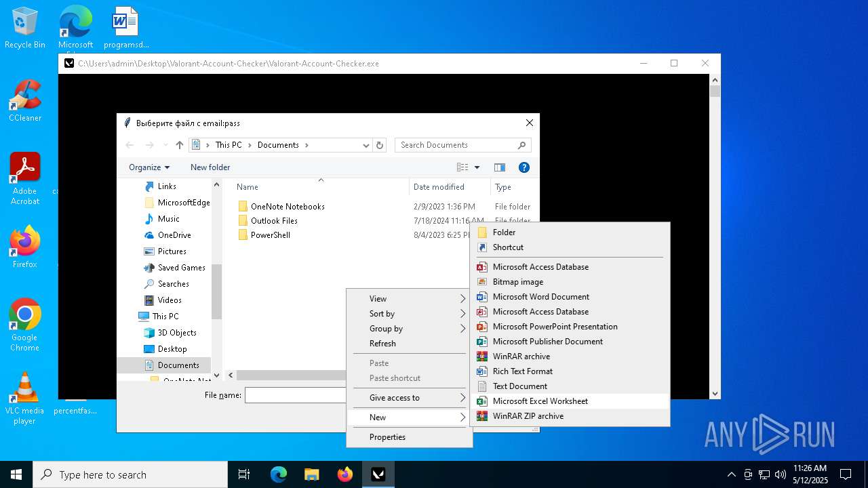The image size is (868, 488).
Task: Select Valorant checker app on taskbar
Action: click(378, 474)
